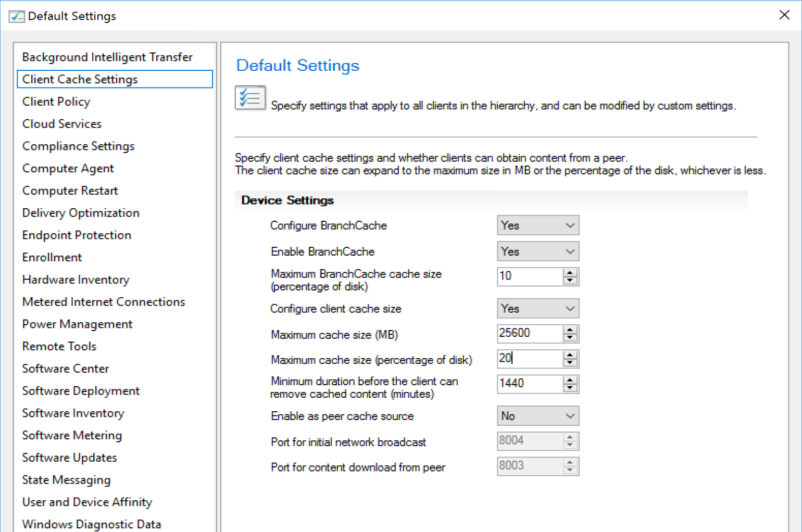Expand the Enable BranchCache dropdown
802x532 pixels.
pos(537,251)
